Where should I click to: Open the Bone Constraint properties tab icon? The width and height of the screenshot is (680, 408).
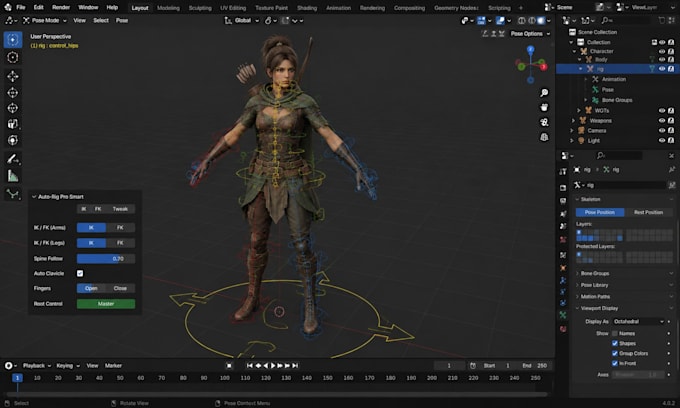563,303
